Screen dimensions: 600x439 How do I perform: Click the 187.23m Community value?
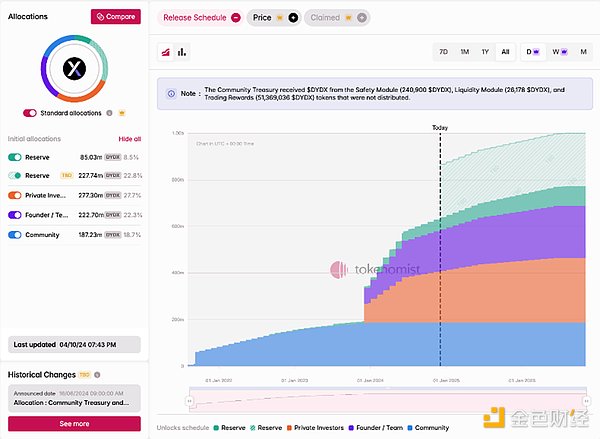[90, 235]
